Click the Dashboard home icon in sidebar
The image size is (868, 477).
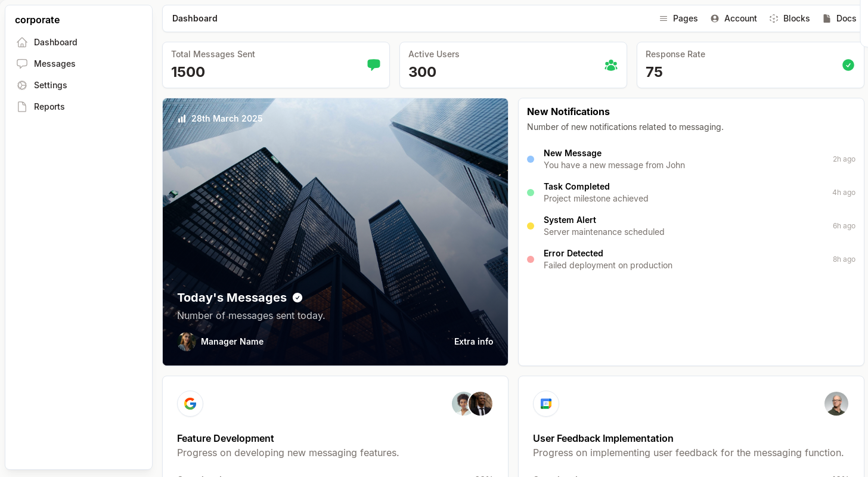22,42
